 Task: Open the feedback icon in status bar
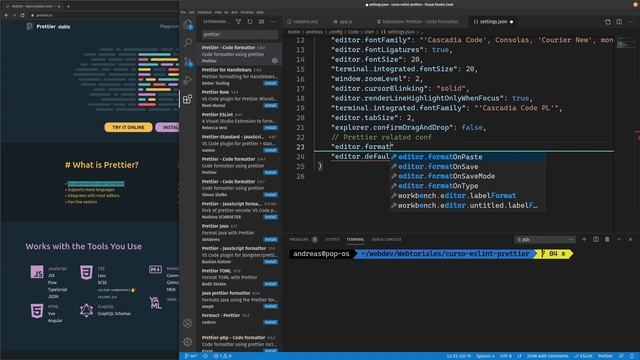621,356
